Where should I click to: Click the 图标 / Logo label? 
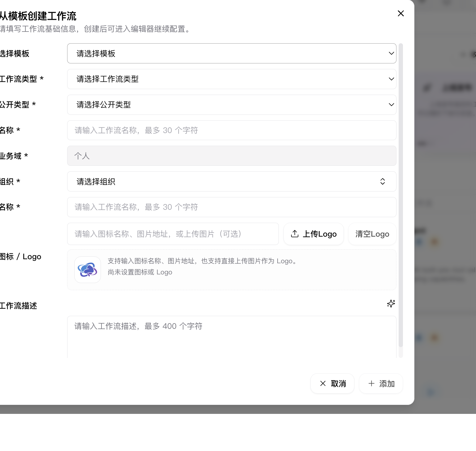(x=20, y=257)
